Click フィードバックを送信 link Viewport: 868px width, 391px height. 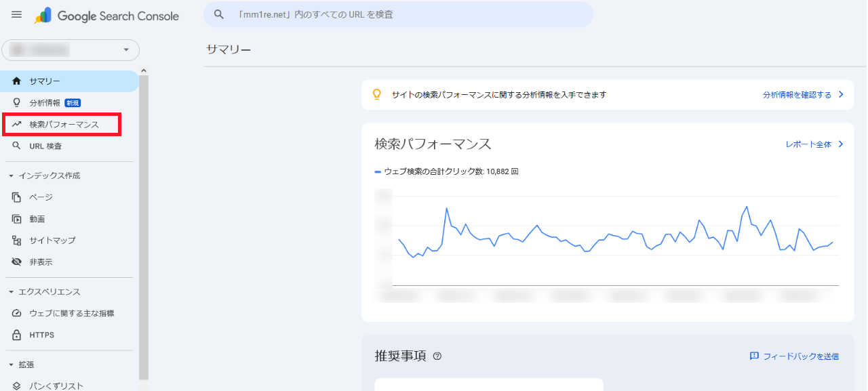[x=800, y=356]
